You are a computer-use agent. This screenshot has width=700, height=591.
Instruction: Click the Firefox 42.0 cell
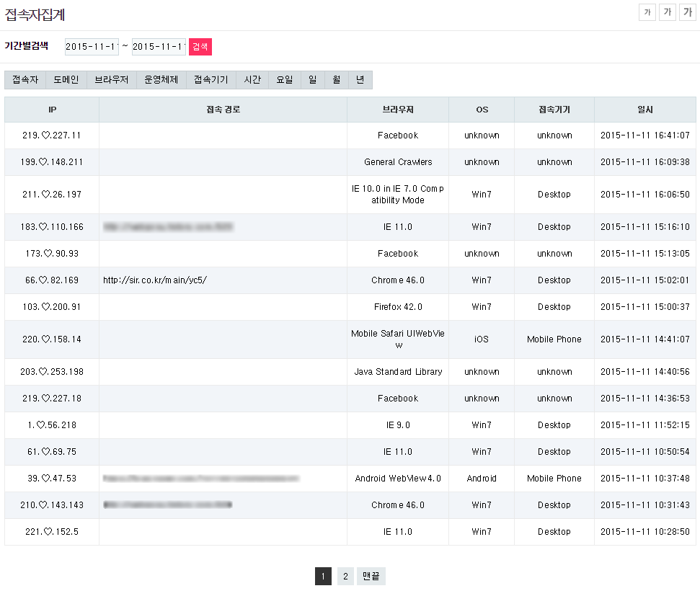[398, 307]
